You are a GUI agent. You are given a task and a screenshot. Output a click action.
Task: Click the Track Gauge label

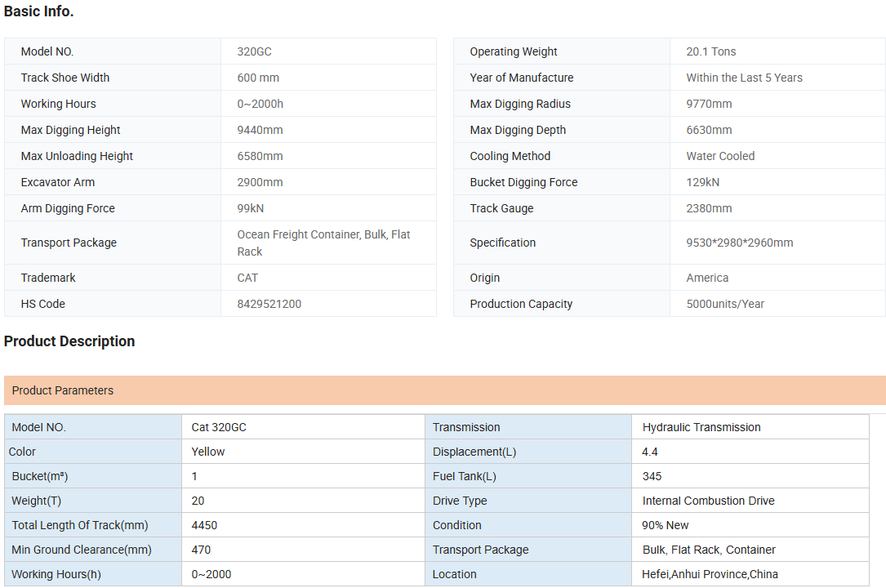pos(501,208)
